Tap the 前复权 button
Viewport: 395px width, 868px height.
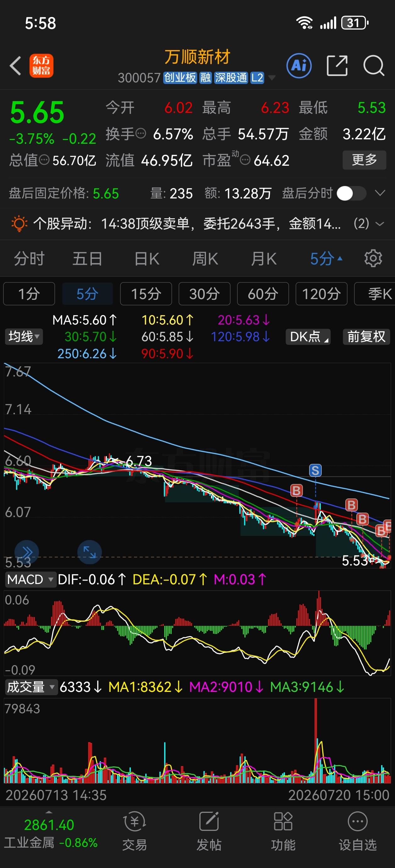click(366, 337)
